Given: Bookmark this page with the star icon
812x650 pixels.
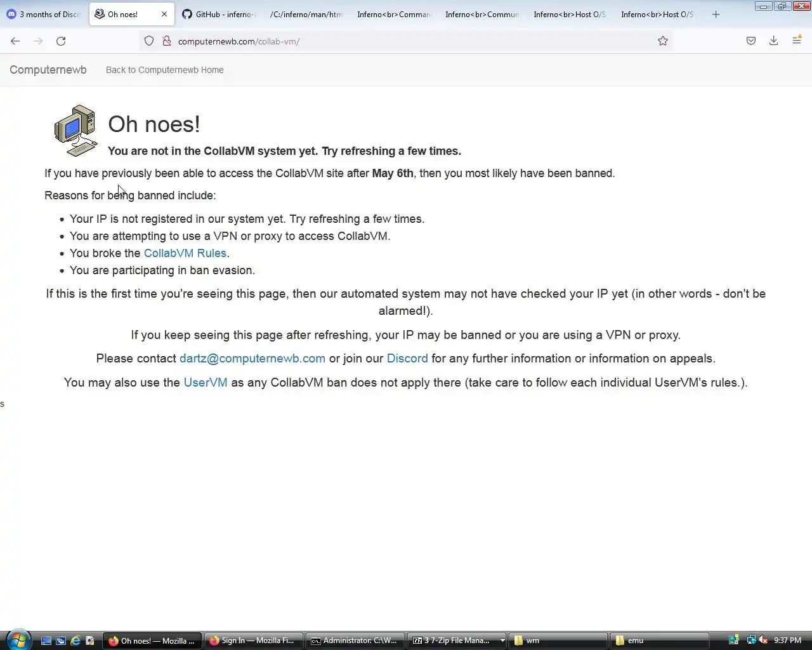Looking at the screenshot, I should pos(663,41).
